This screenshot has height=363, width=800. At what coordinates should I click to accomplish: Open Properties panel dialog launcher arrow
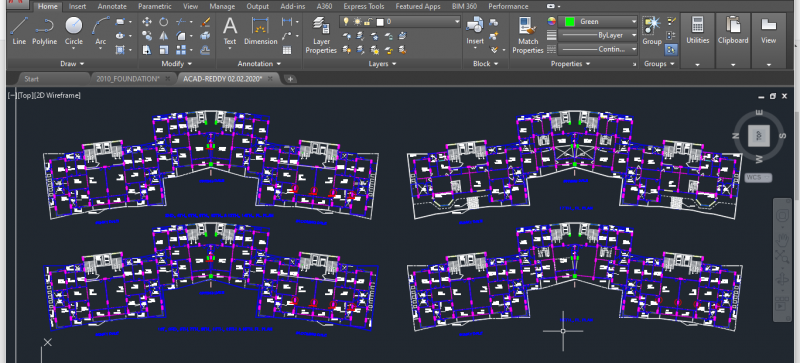click(635, 64)
